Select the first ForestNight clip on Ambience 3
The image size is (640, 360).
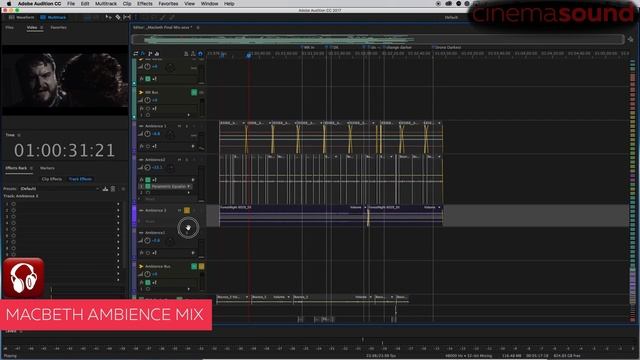pos(293,215)
